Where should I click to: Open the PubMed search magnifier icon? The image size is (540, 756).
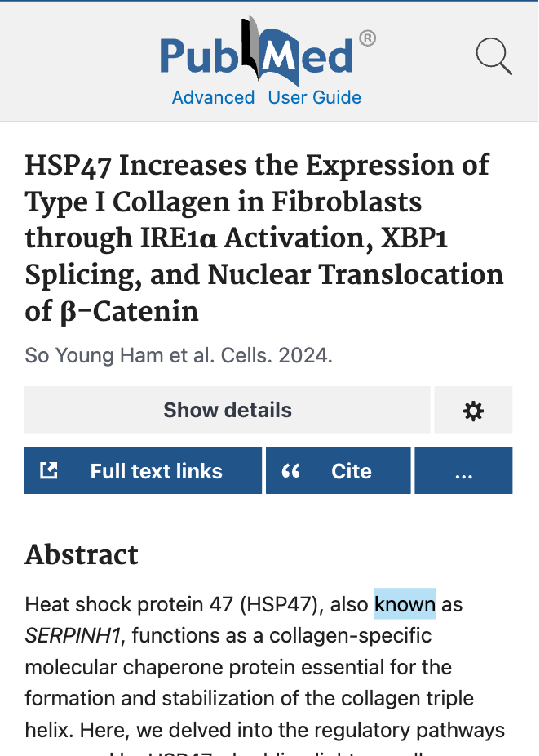494,56
